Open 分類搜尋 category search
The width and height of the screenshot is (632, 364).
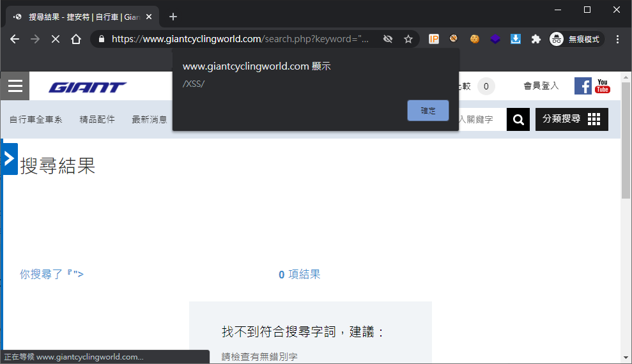pos(571,119)
